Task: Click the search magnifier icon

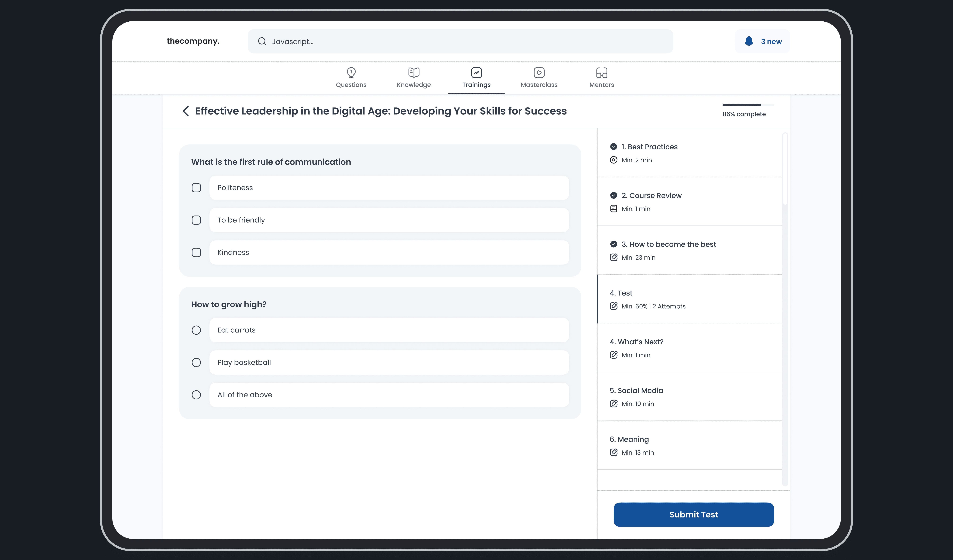Action: coord(262,41)
